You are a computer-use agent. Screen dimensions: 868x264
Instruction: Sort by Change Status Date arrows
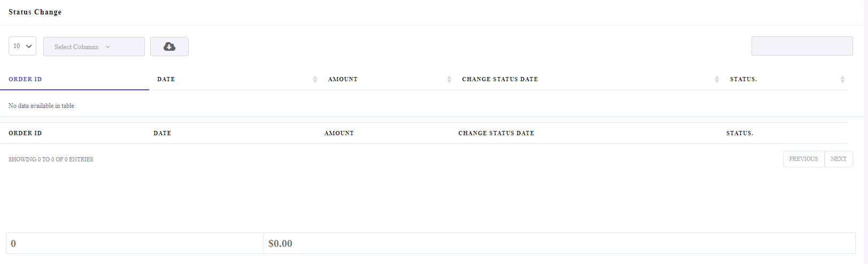coord(717,79)
